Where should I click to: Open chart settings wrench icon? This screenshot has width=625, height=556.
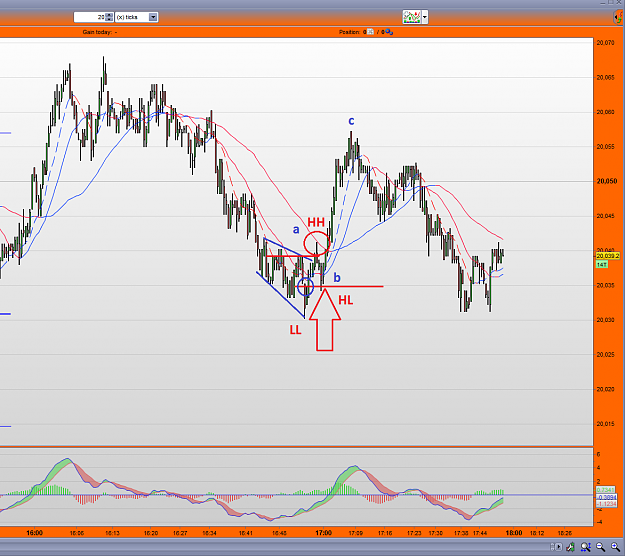tap(571, 547)
